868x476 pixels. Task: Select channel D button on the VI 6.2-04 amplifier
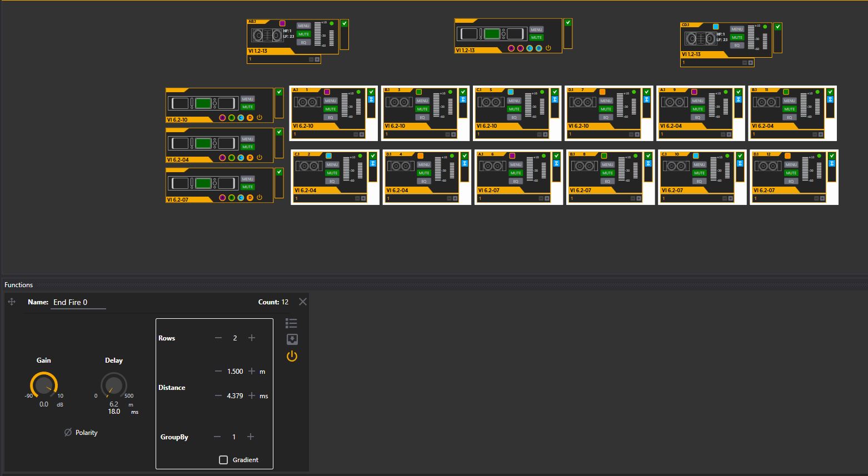click(250, 157)
